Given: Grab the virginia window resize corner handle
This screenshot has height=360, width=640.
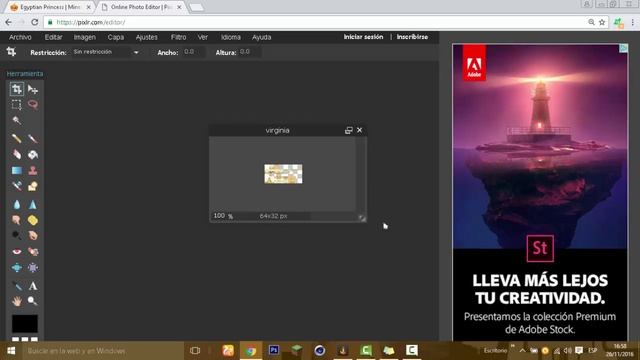Looking at the screenshot, I should [362, 218].
